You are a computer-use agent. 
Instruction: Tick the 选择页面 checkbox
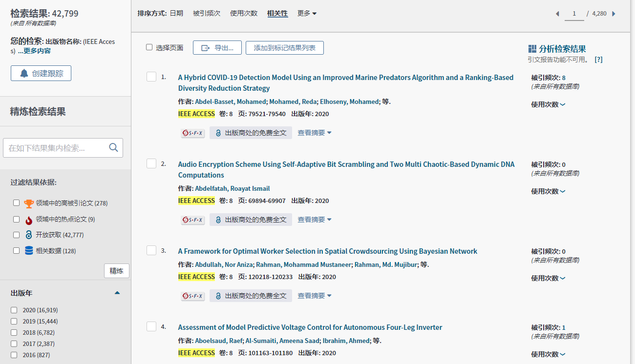(149, 47)
